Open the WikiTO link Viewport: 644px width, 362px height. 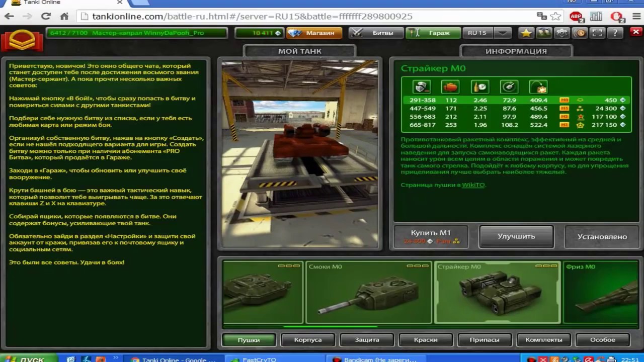[x=473, y=185]
